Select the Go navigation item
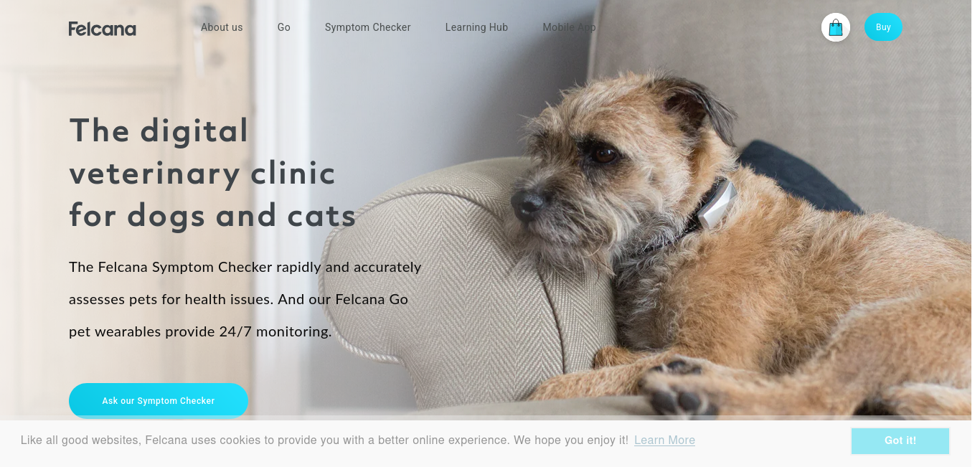The height and width of the screenshot is (467, 980). click(x=284, y=27)
